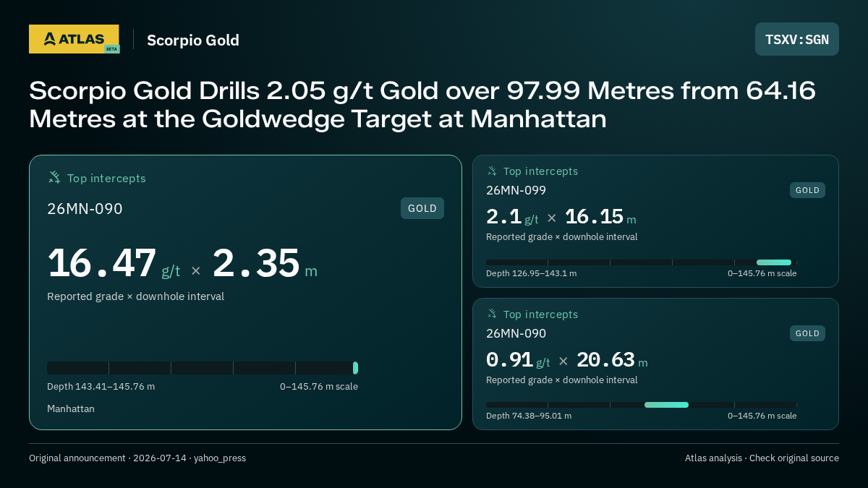Viewport: 868px width, 488px height.
Task: Click the Depth 74.38–95.01 m label
Action: (x=529, y=416)
